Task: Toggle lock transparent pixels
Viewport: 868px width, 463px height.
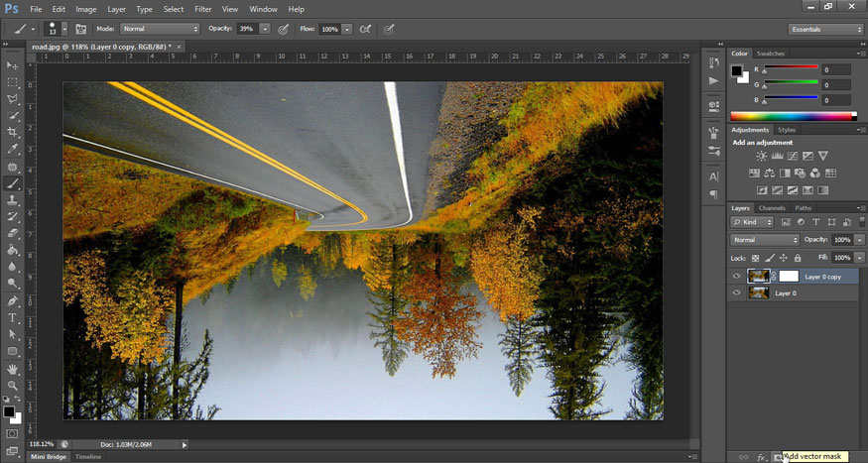Action: (x=755, y=257)
